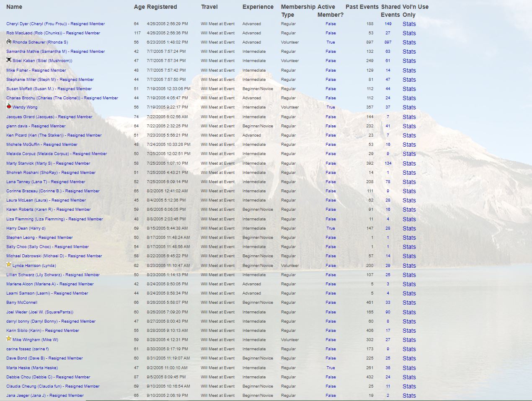Open Stats for Rob MacLeod

409,33
